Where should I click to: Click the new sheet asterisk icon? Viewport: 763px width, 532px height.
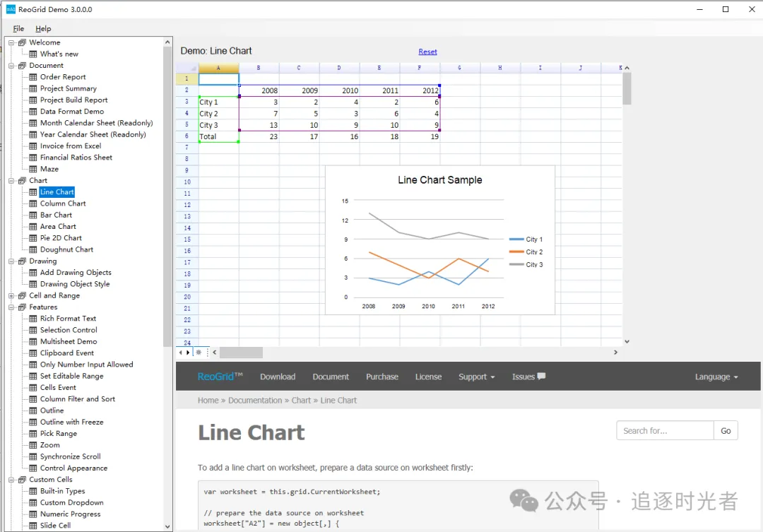[199, 353]
